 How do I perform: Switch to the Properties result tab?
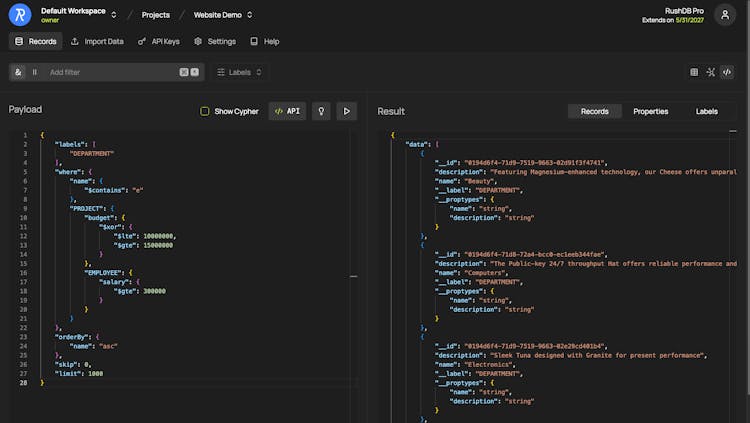[x=650, y=111]
